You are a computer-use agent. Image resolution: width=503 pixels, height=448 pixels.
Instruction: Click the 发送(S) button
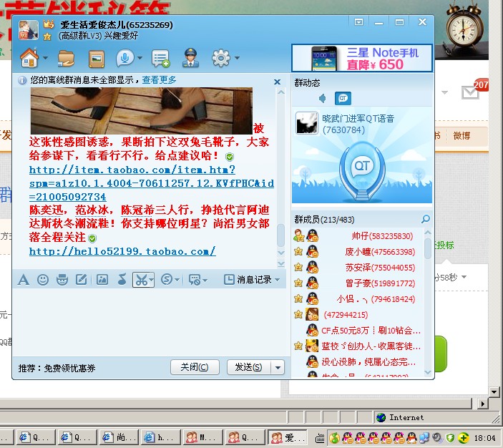[248, 367]
